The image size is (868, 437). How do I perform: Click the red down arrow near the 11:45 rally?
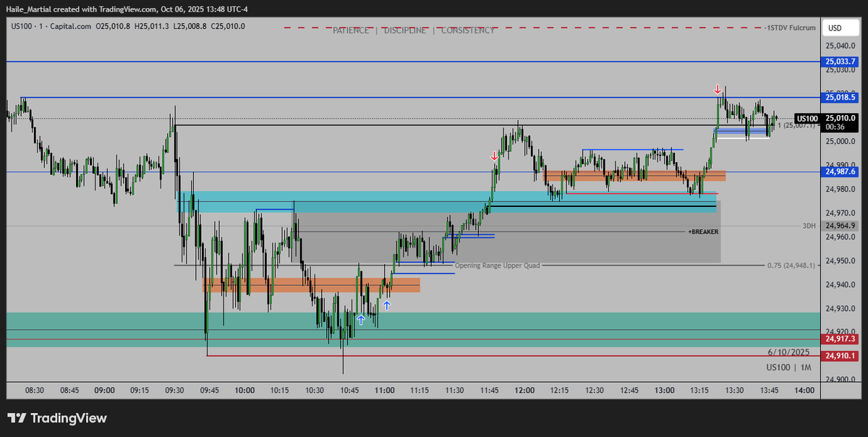[x=494, y=155]
